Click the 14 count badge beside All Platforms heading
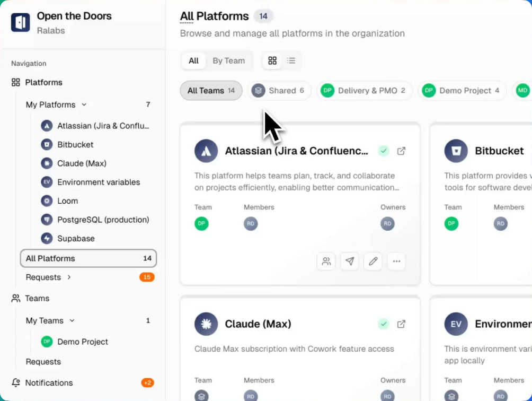 [263, 16]
